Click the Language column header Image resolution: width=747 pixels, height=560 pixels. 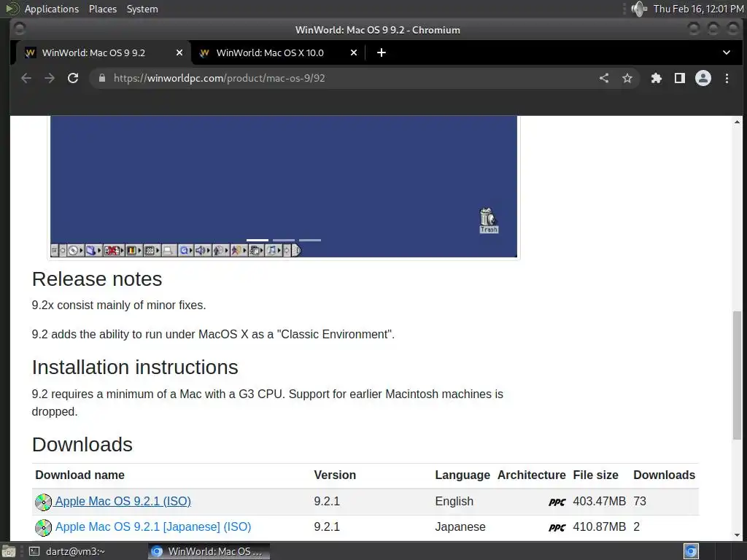click(462, 475)
